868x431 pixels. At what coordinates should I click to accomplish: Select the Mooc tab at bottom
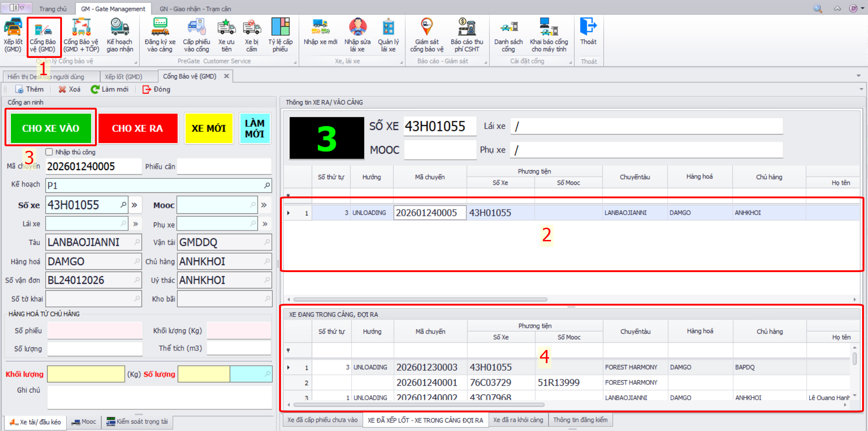(84, 422)
